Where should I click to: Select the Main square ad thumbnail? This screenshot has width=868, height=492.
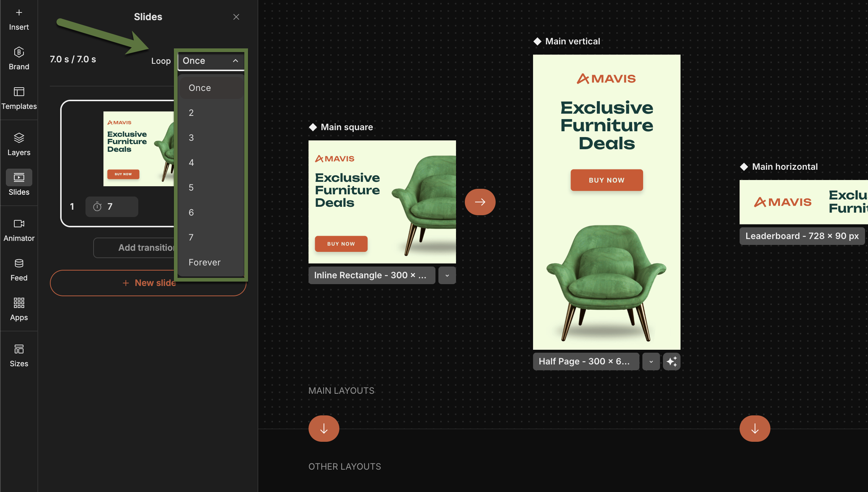[382, 202]
